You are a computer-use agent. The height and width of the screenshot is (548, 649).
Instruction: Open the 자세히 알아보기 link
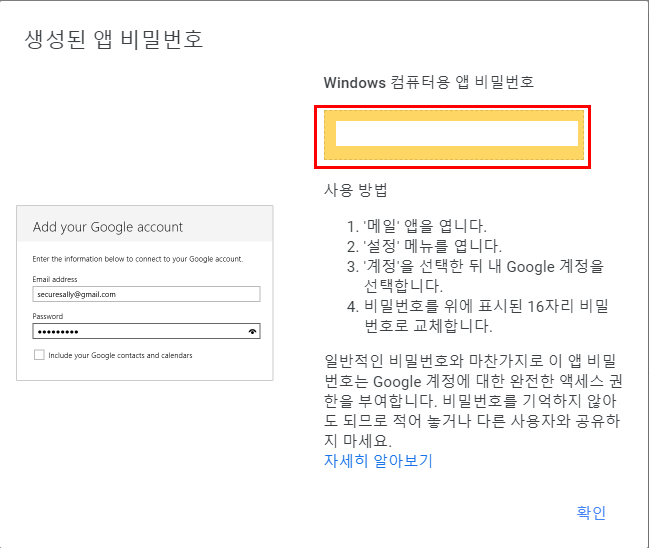(x=378, y=460)
